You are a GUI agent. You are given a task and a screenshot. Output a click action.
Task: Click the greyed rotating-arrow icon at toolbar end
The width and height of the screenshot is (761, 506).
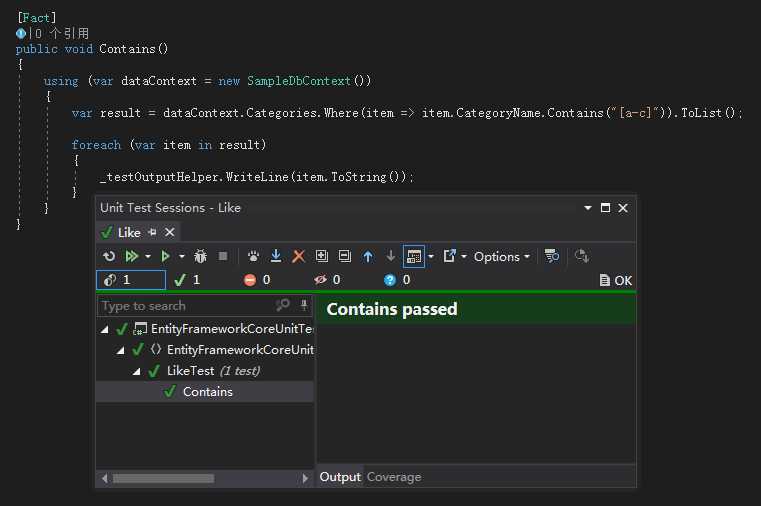[581, 256]
